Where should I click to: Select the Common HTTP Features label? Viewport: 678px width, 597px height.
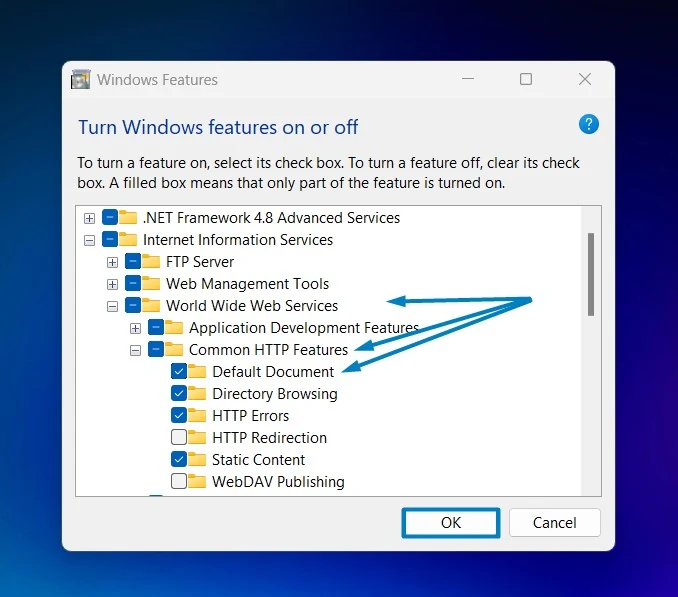click(x=268, y=350)
